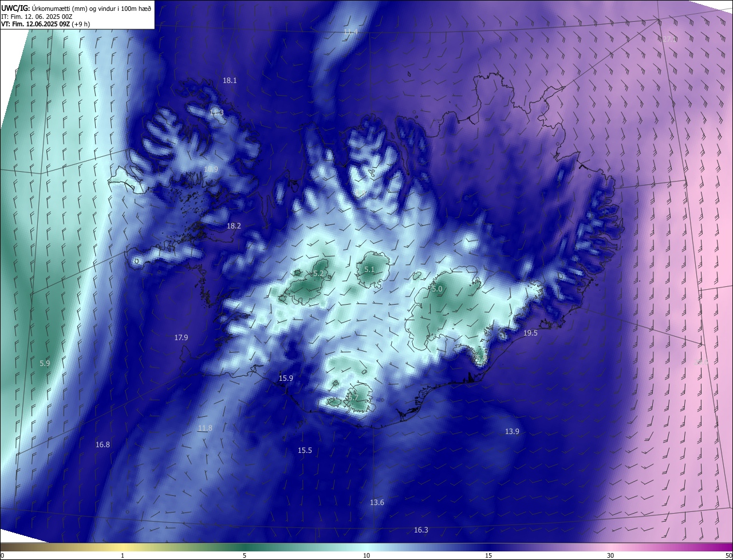733x560 pixels.
Task: Click the 5.0 value on the large glacier
Action: [438, 289]
